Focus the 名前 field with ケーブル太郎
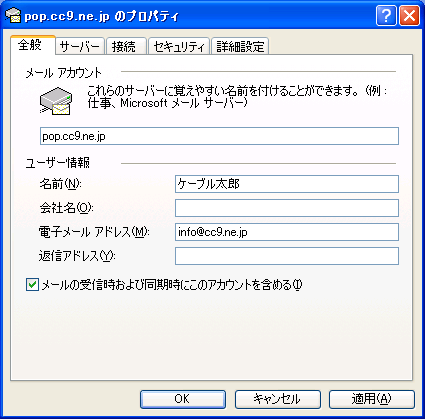This screenshot has height=419, width=425. tap(287, 184)
